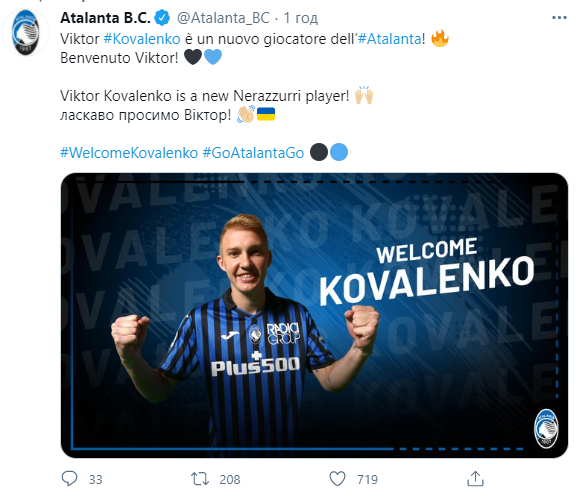This screenshot has width=578, height=497.
Task: Click the retweet arrows icon
Action: point(200,479)
